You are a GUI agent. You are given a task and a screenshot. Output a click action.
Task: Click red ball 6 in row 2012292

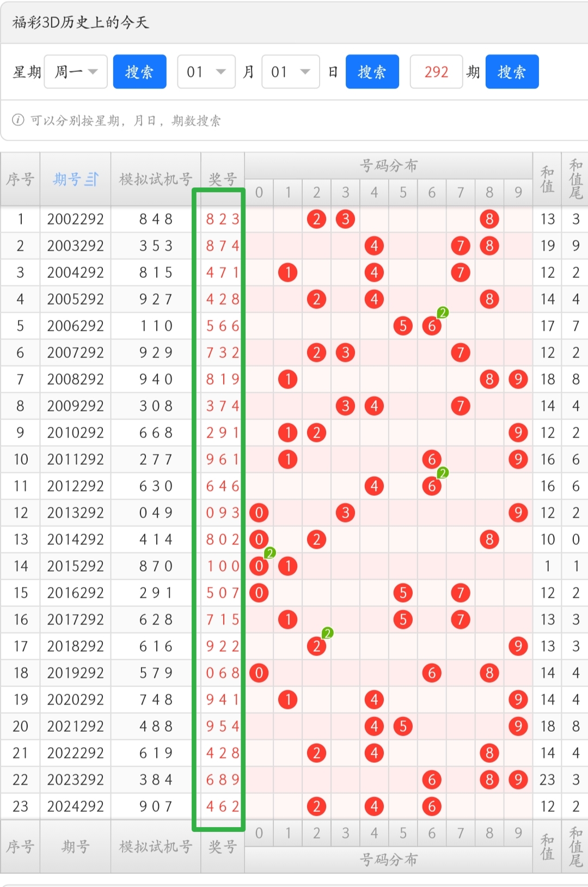click(432, 486)
